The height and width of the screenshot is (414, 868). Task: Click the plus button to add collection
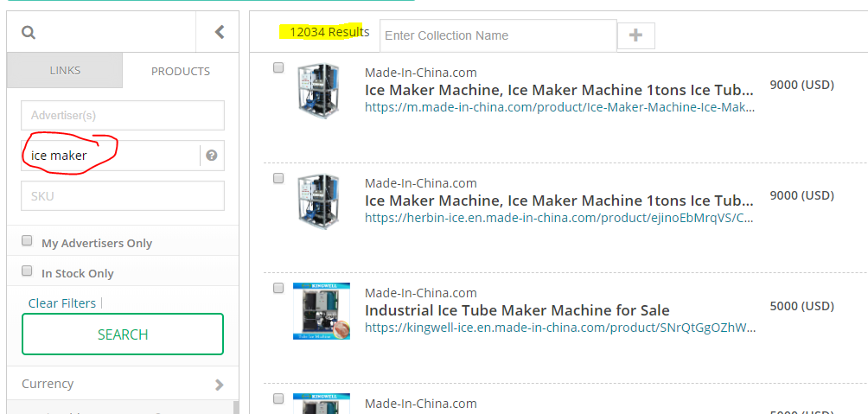636,35
